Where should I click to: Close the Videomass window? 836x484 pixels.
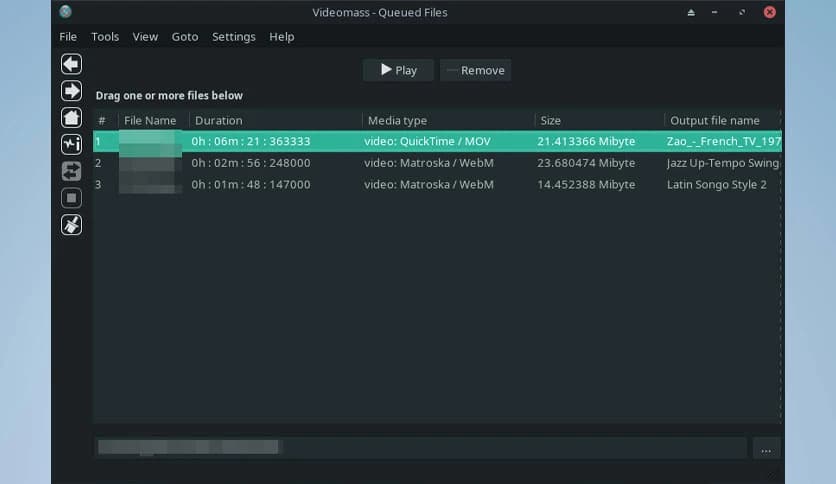769,12
